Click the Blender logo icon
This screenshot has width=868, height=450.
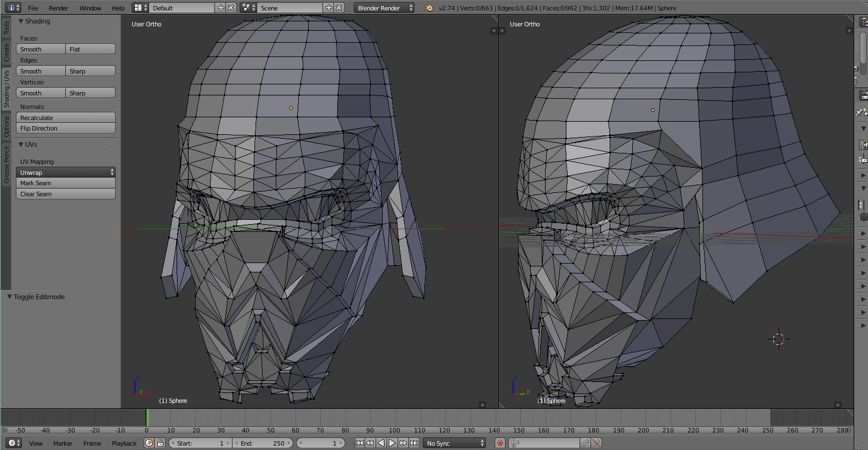[x=429, y=8]
